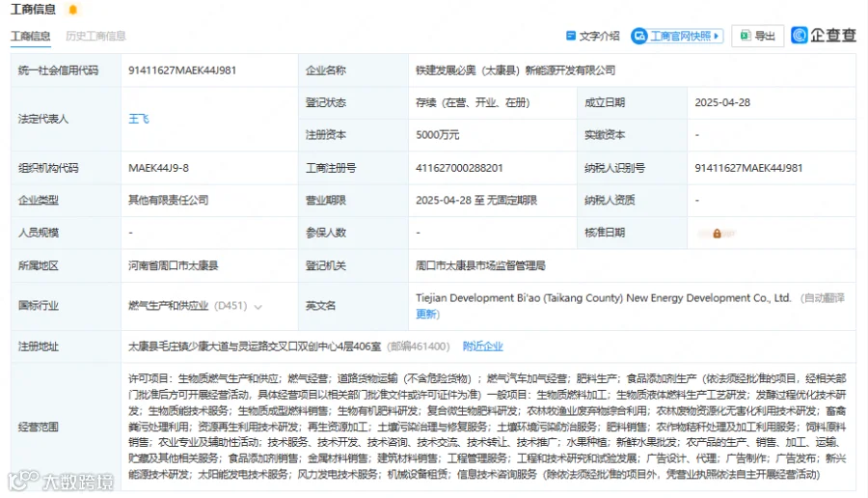Open the 工商信息 tab
868x498 pixels.
point(31,36)
